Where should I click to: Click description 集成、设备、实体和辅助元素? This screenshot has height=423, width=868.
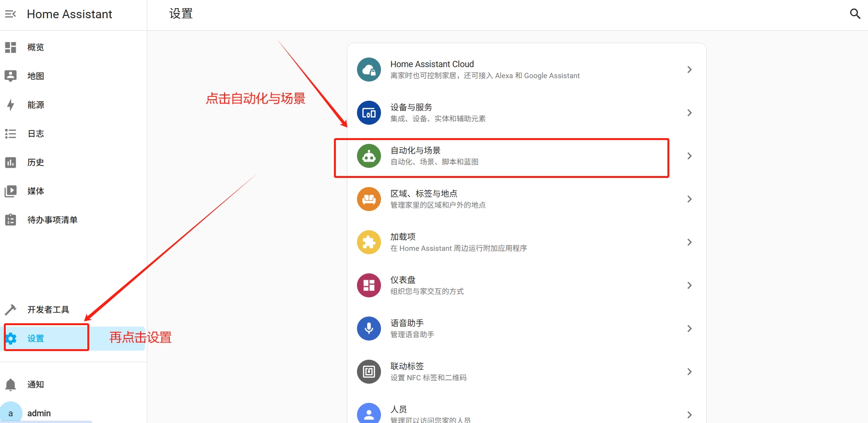point(438,118)
